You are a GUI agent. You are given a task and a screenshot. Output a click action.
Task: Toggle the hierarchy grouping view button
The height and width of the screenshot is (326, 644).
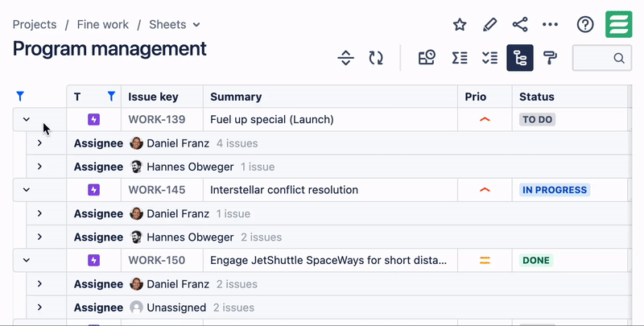520,58
